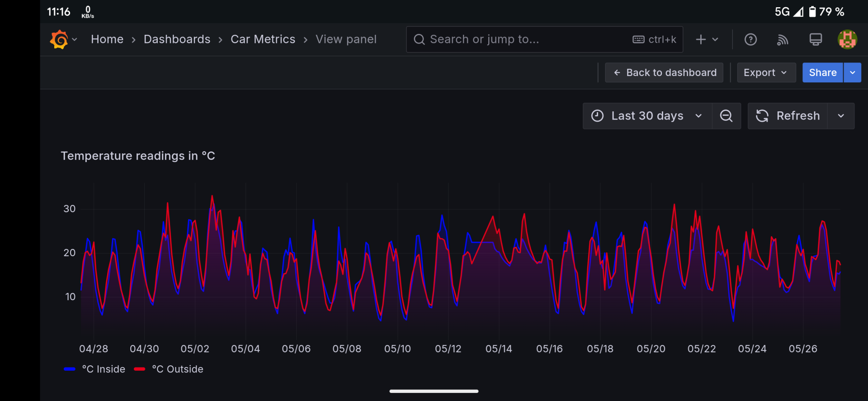Click the plus add new icon
Image resolution: width=868 pixels, height=401 pixels.
pyautogui.click(x=701, y=40)
